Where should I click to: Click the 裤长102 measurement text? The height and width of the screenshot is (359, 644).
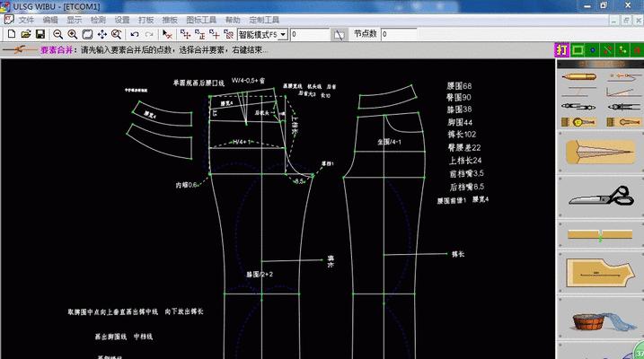462,134
